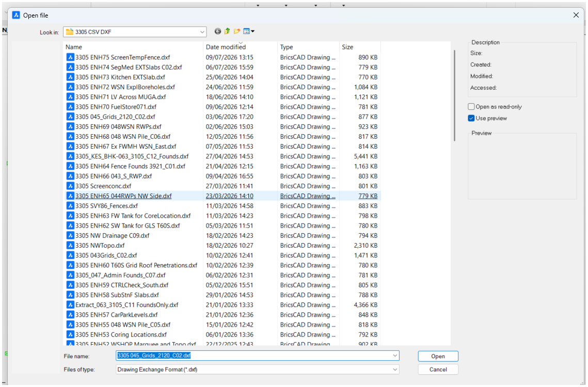Viewport: 588px width, 387px height.
Task: Click file icon of 3305 ENH72 WSN ExplBoreholes.dxf
Action: pos(70,87)
